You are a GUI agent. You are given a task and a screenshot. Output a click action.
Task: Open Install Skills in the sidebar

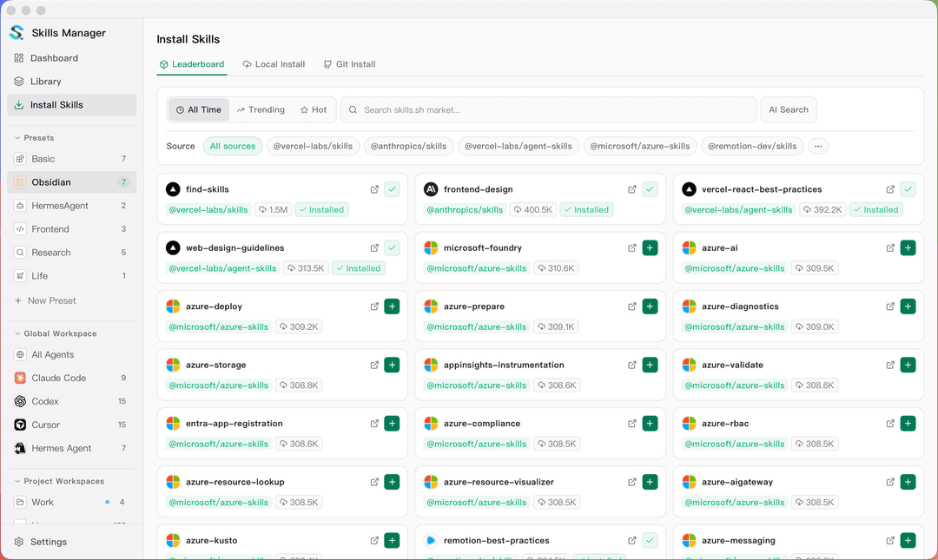(72, 105)
